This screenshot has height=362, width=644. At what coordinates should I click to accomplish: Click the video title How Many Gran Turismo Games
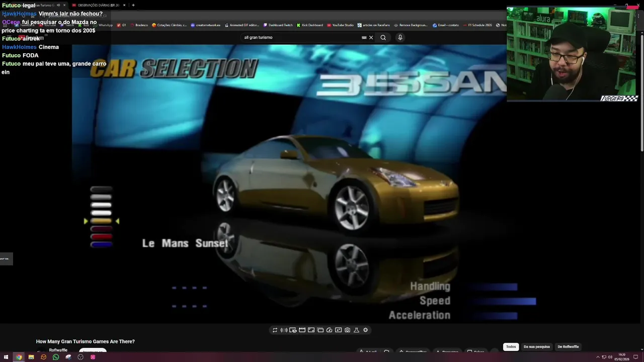coord(86,341)
